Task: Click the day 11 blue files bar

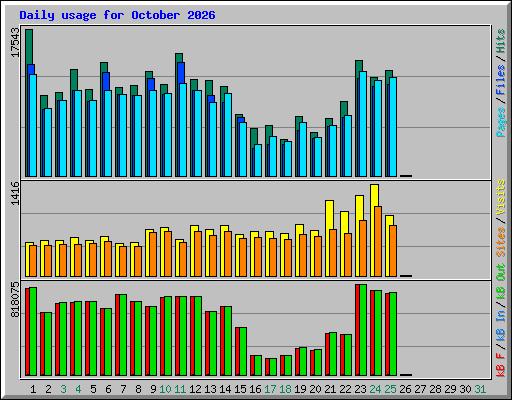Action: coord(181,73)
